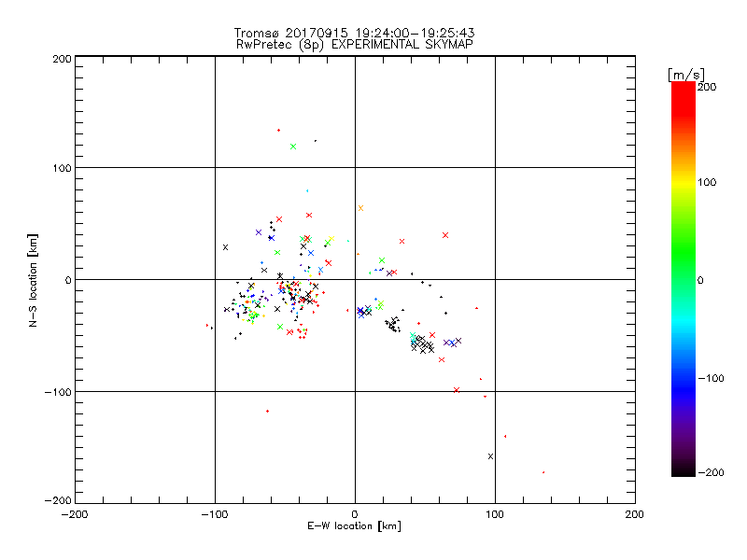
Task: Click the colorbar's '100' tick label
Action: click(707, 182)
